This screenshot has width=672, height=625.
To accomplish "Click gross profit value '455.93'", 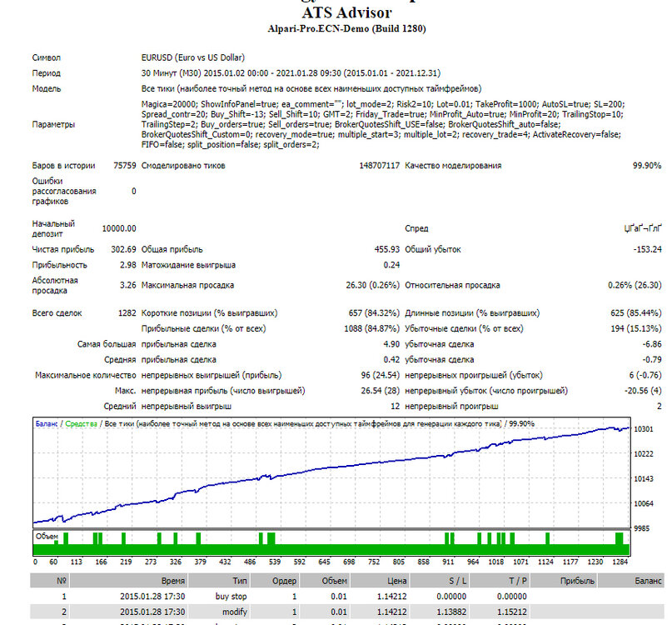I will [387, 249].
